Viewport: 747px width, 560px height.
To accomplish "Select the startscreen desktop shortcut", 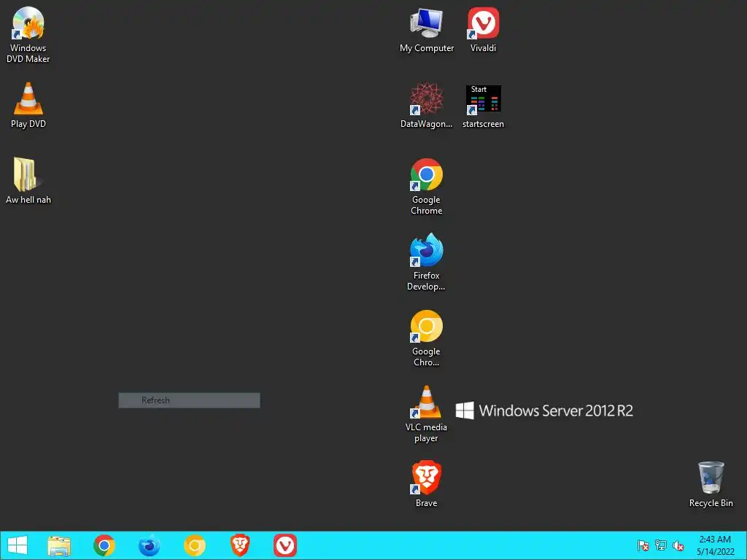I will click(x=483, y=106).
